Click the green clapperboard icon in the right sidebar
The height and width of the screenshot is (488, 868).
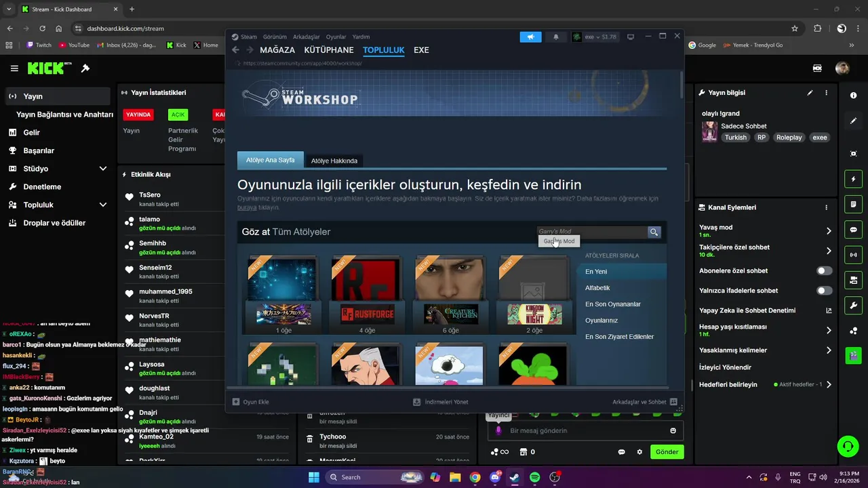tap(853, 355)
